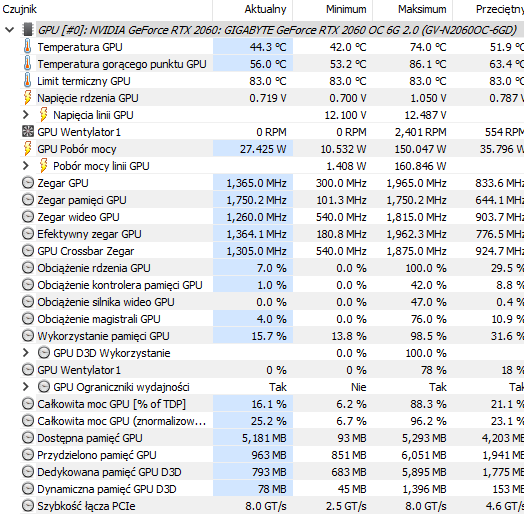Image resolution: width=524 pixels, height=528 pixels.
Task: Expand GPU Ograniczniki wydajności subtree
Action: (26, 387)
